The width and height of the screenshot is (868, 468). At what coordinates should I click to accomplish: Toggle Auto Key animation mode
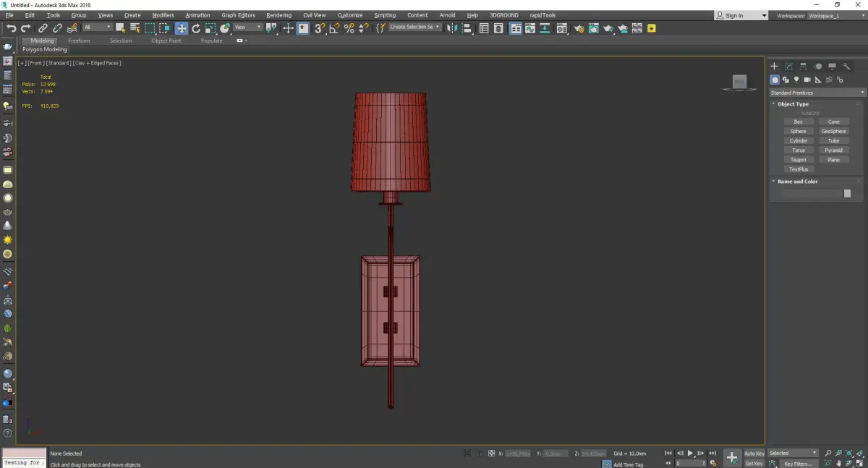coord(754,454)
